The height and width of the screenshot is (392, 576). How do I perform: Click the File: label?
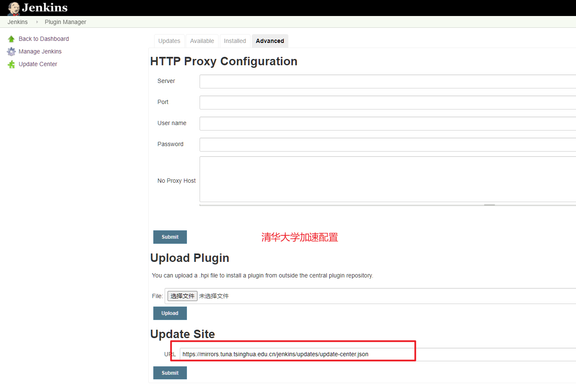(157, 296)
